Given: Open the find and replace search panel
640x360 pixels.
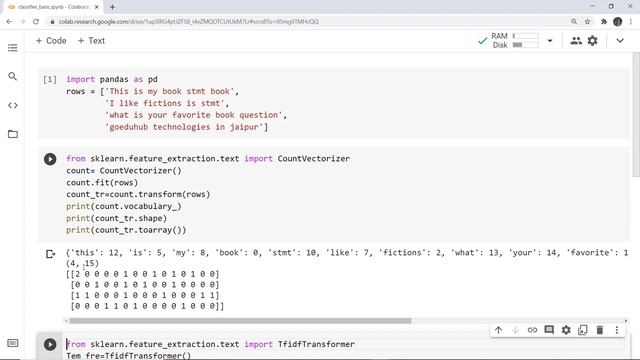Looking at the screenshot, I should 13,76.
